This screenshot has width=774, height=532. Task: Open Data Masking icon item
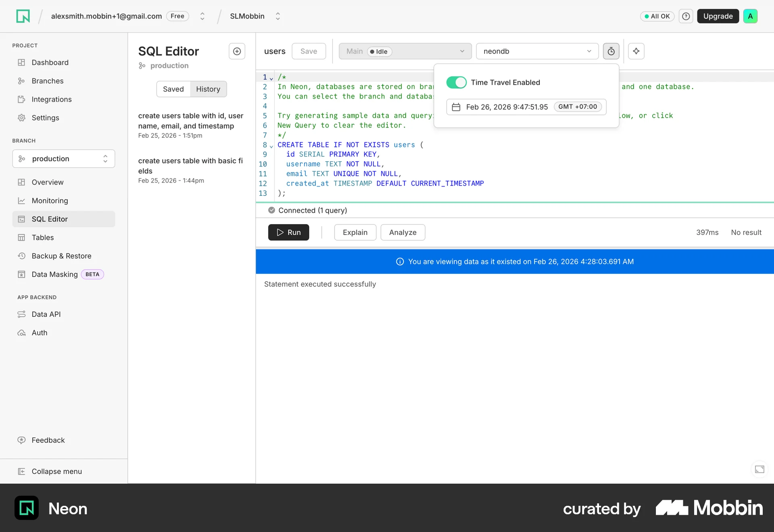click(x=21, y=274)
